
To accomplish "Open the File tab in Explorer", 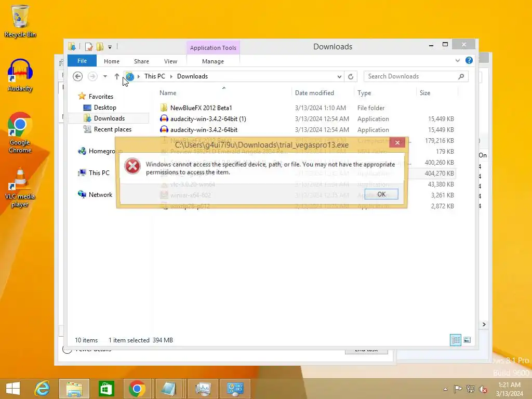I will point(82,61).
